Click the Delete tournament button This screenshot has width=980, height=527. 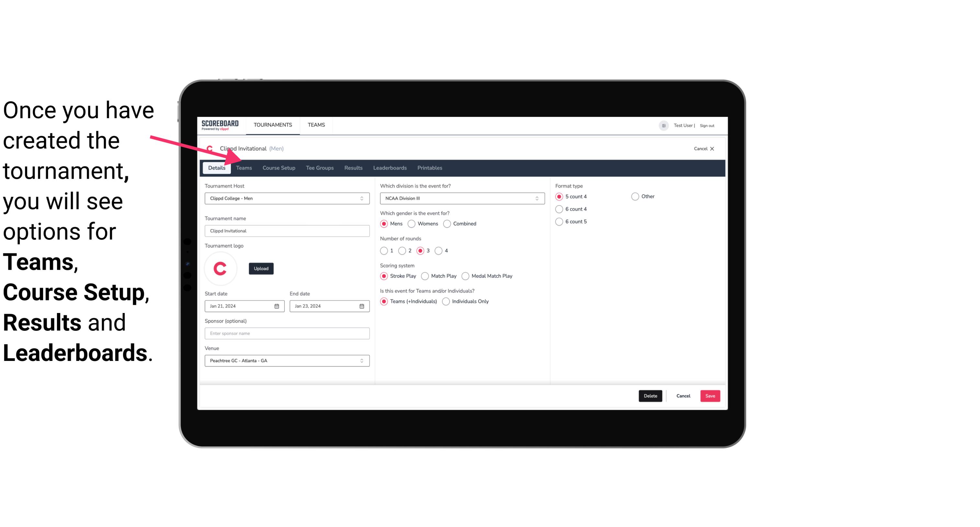coord(650,396)
